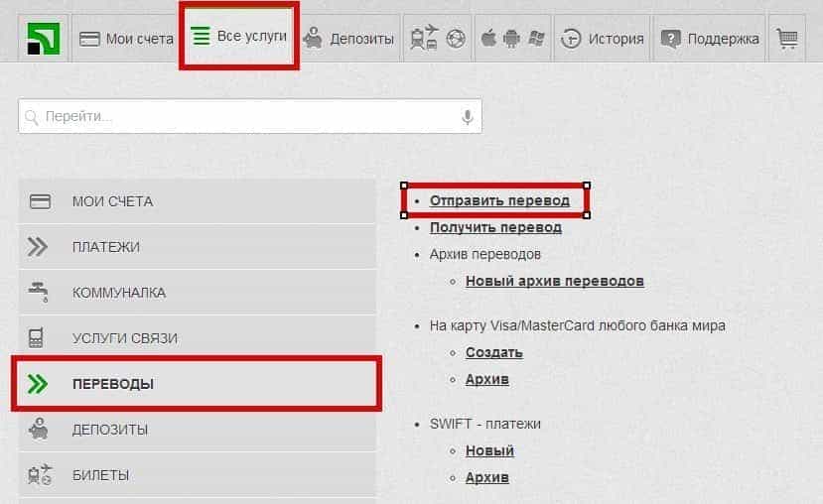823x504 pixels.
Task: Open the tickets and travel icon tab
Action: tap(437, 39)
